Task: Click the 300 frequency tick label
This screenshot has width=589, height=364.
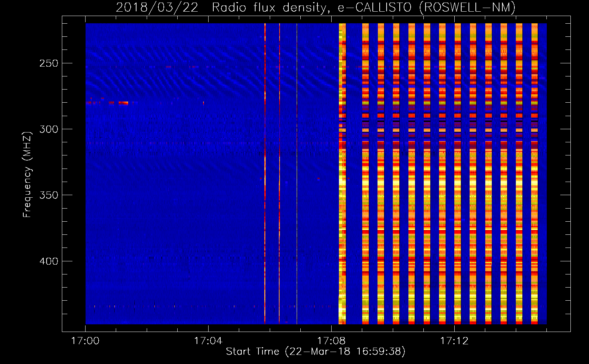Action: click(49, 129)
